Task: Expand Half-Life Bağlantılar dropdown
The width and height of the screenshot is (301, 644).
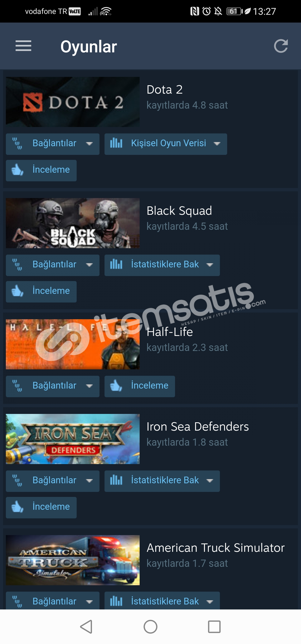Action: pos(89,386)
